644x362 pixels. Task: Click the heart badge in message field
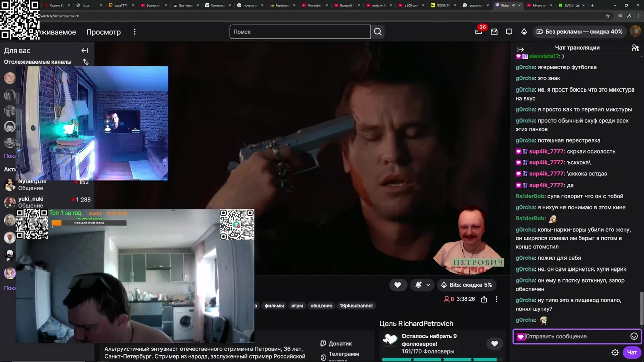click(521, 337)
